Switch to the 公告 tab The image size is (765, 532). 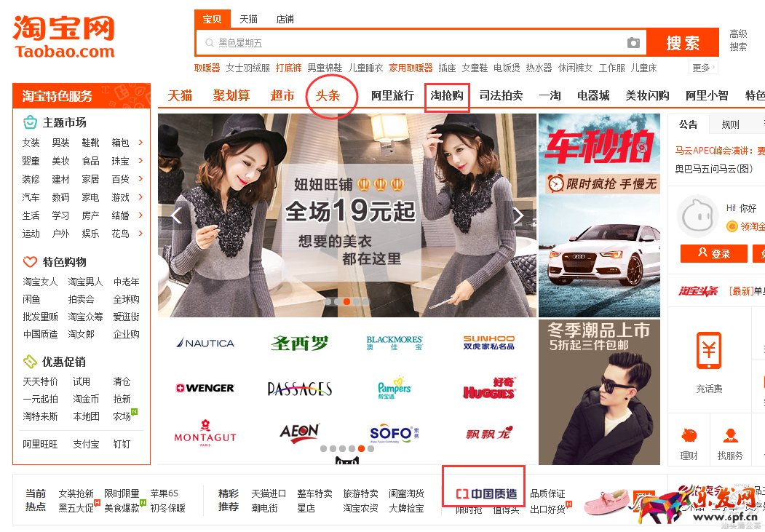(x=688, y=124)
